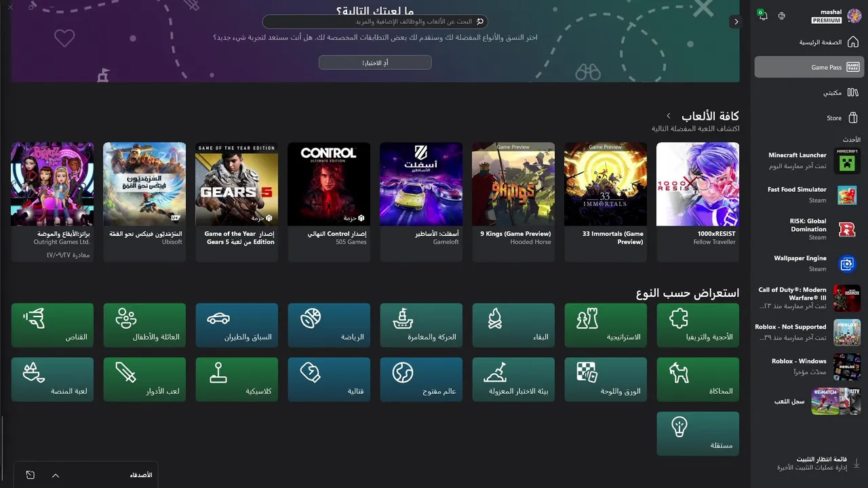Open the Bratz Outright Games card
The height and width of the screenshot is (488, 868).
pos(52,201)
